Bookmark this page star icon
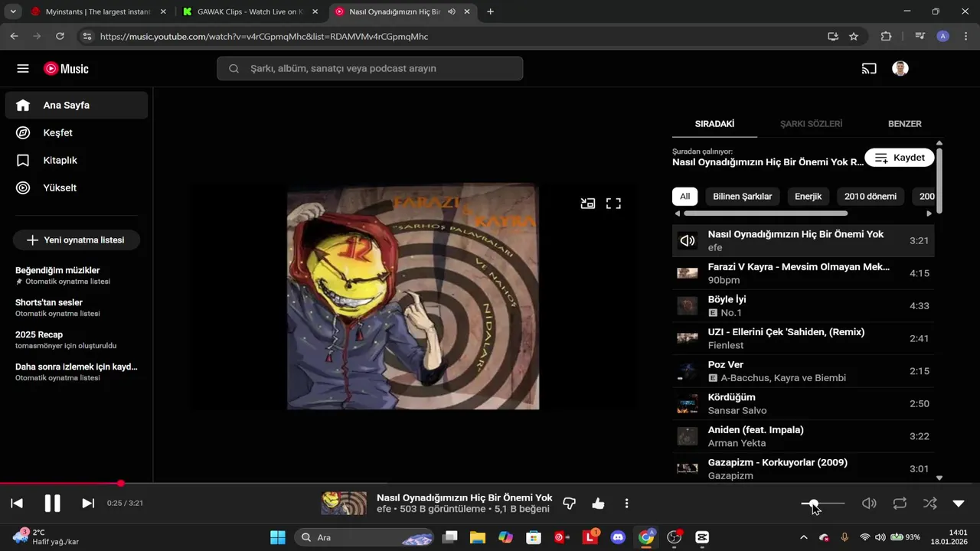The height and width of the screenshot is (551, 980). (854, 36)
